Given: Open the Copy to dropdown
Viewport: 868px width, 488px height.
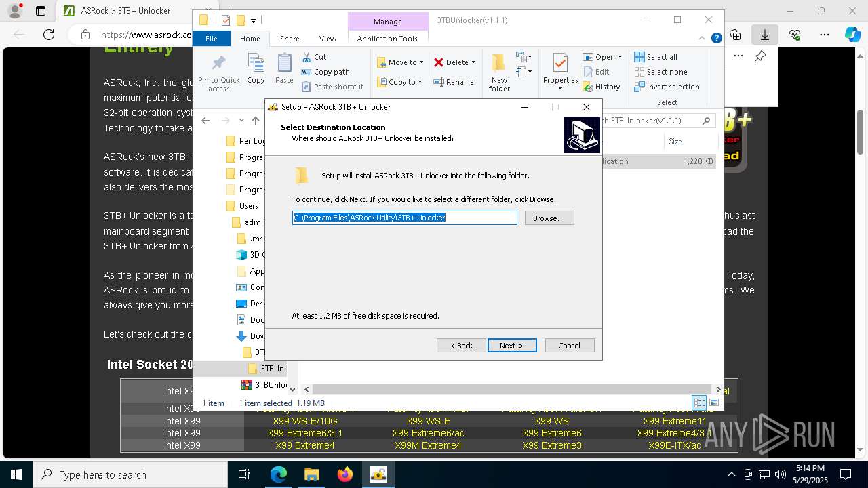Looking at the screenshot, I should point(399,82).
